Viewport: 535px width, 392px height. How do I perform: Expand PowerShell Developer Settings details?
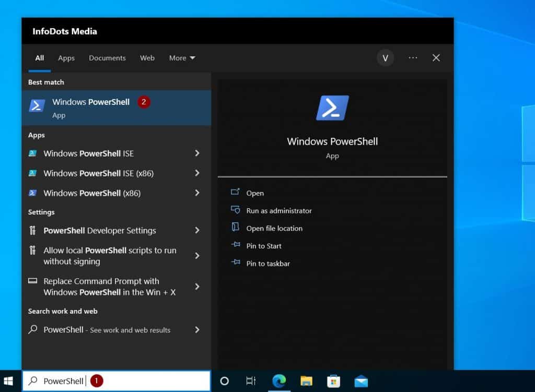[x=197, y=230]
